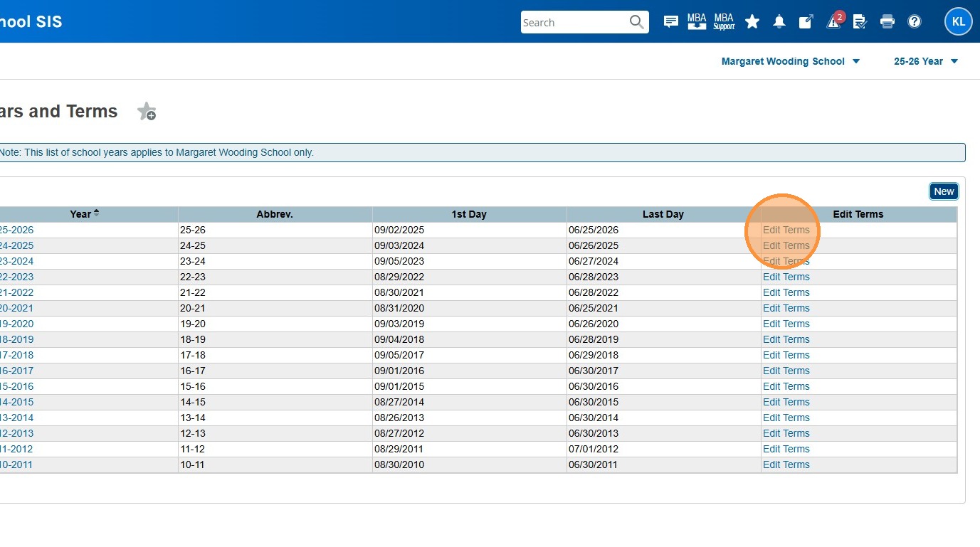Open favorites star in header

752,22
